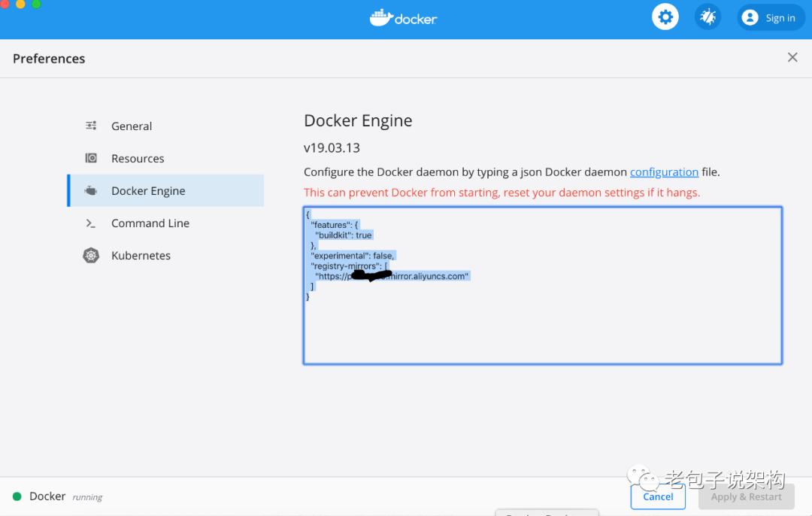Click the green Docker status indicator
Viewport: 812px width, 516px height.
(x=17, y=496)
